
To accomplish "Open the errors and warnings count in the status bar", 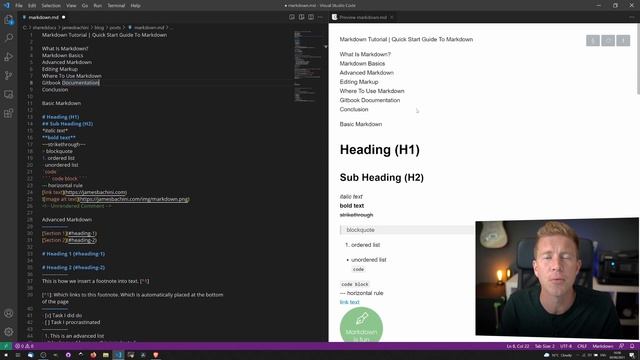I will [24, 346].
